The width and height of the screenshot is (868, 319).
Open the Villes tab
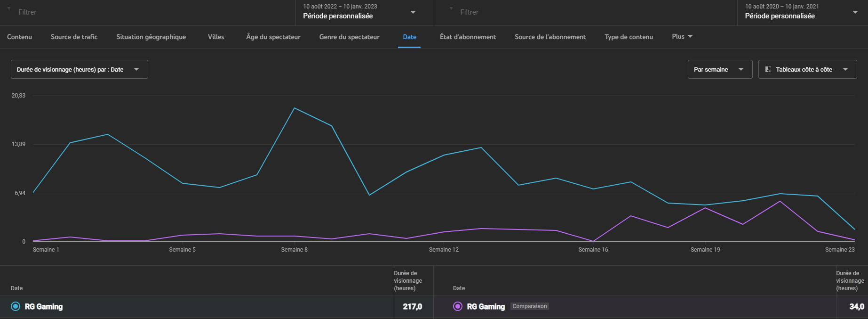[x=216, y=37]
